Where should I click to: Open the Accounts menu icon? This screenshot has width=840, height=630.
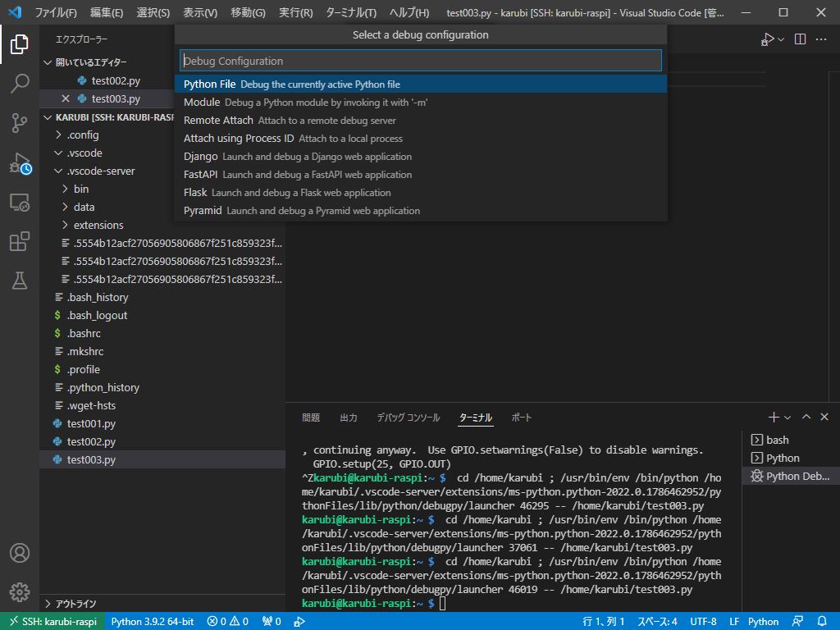[20, 553]
